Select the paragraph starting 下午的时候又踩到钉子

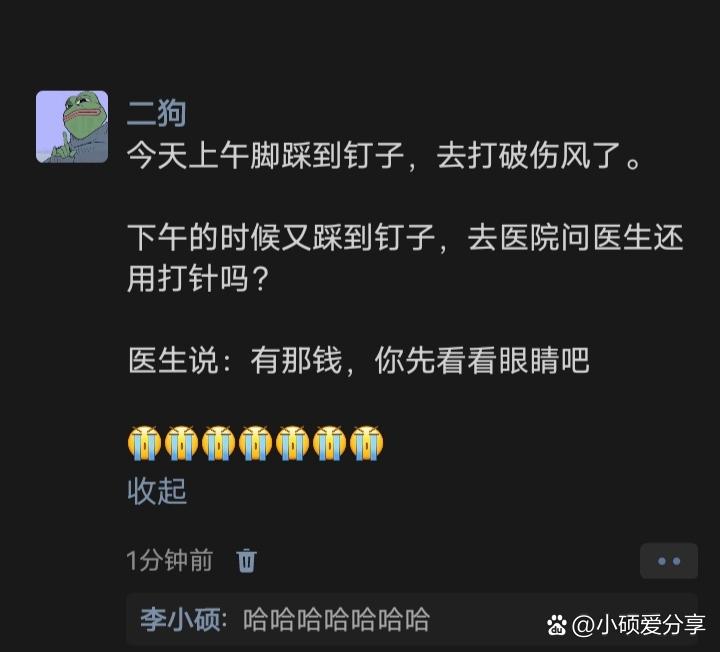click(x=405, y=258)
